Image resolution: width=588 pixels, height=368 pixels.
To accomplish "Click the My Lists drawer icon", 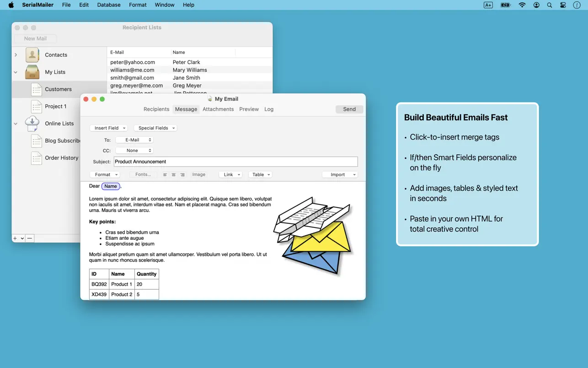I will point(32,72).
